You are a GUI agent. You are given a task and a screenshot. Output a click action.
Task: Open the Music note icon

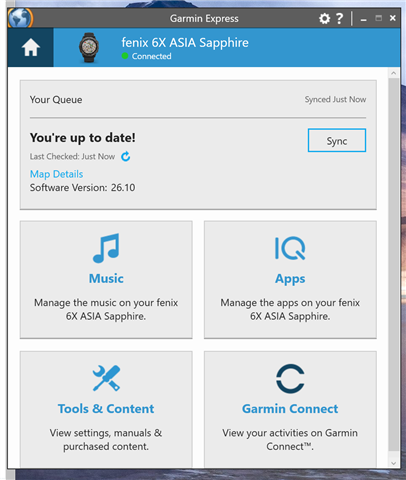tap(106, 248)
